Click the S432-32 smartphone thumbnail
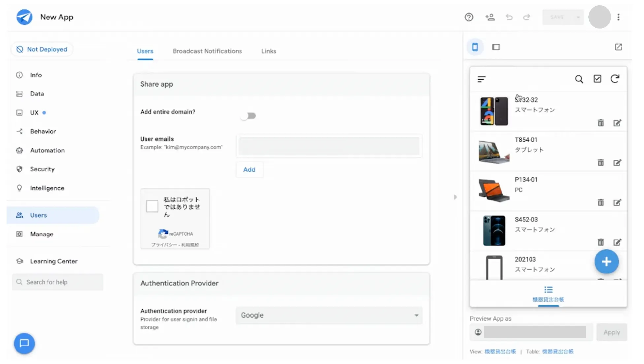 (494, 110)
